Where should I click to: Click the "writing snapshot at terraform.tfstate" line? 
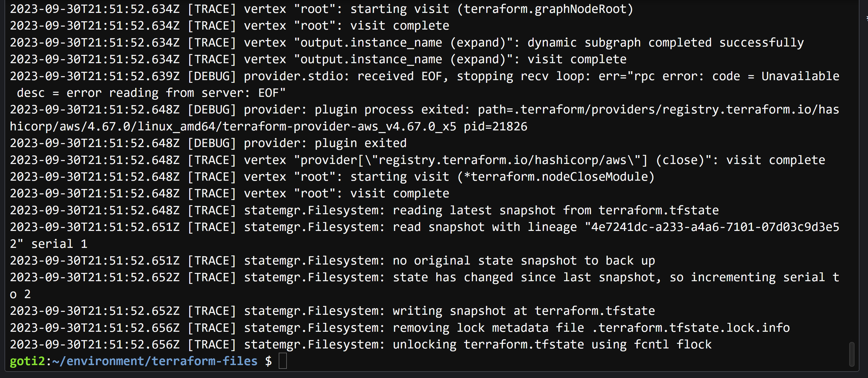(x=332, y=311)
